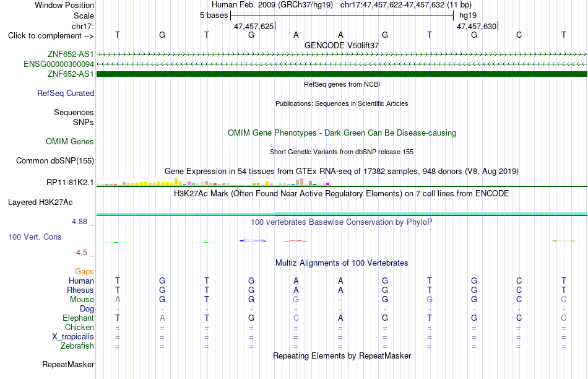Open 'Publications: Sequences in Scientific Articles' title

(x=342, y=103)
